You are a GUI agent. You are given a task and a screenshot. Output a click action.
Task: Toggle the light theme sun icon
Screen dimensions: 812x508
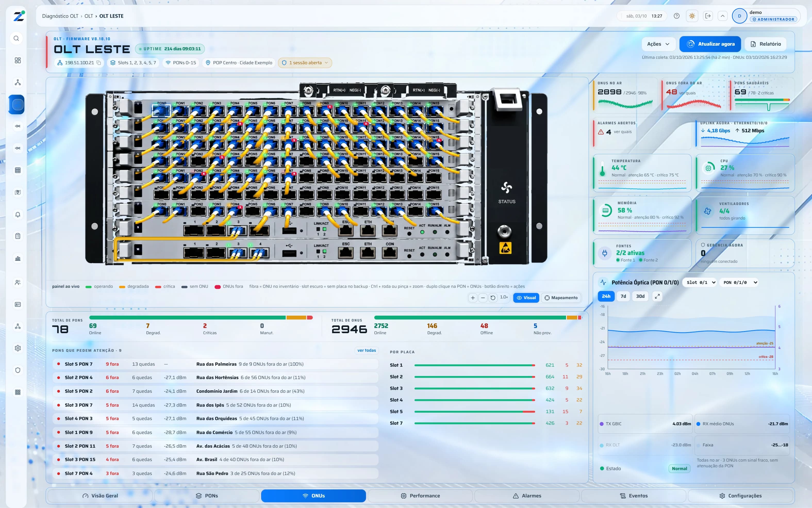692,16
